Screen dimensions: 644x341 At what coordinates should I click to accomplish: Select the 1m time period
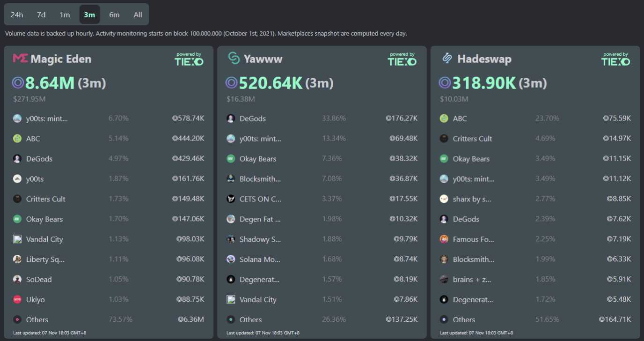(x=65, y=15)
